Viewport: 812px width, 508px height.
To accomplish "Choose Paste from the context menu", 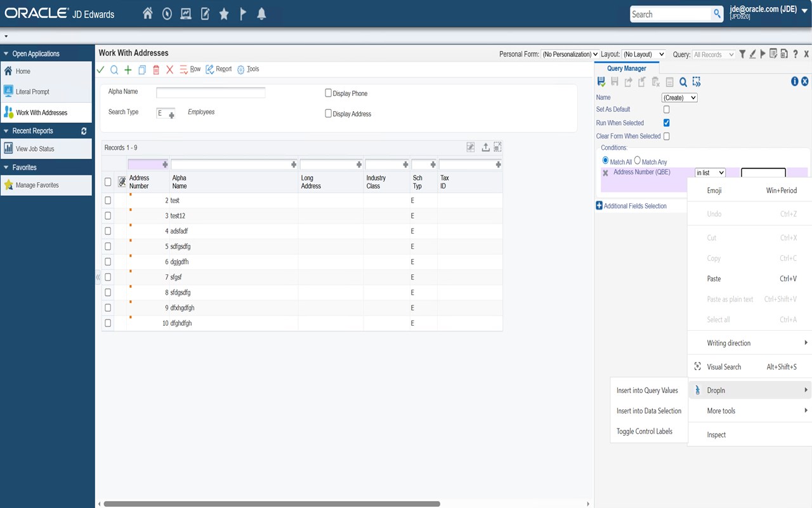I will [750, 279].
